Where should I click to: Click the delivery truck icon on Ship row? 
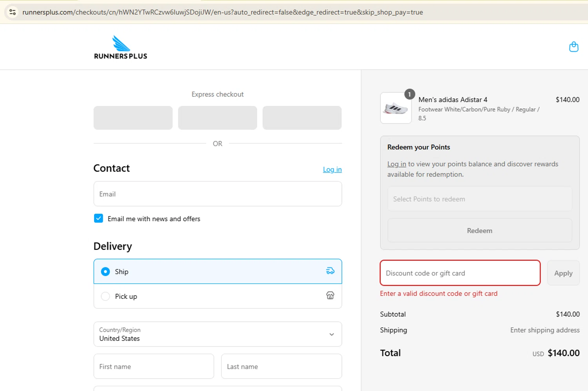tap(330, 271)
